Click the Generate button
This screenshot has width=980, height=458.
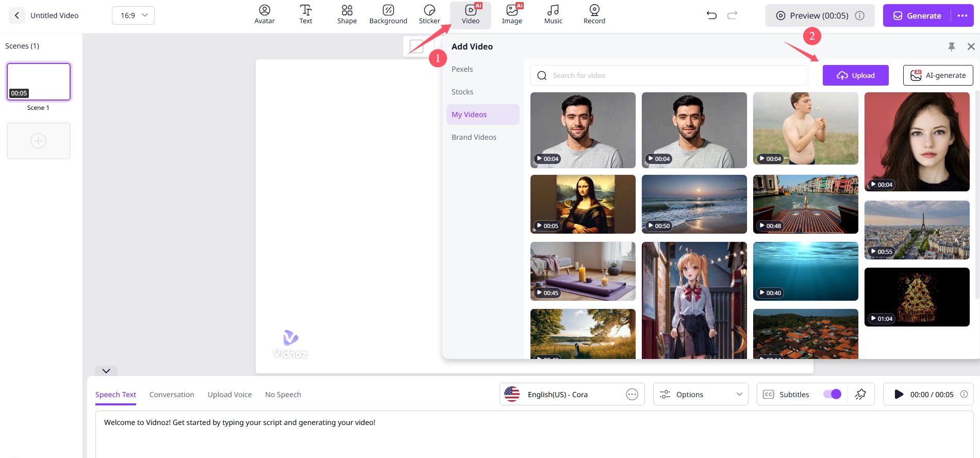pos(918,15)
